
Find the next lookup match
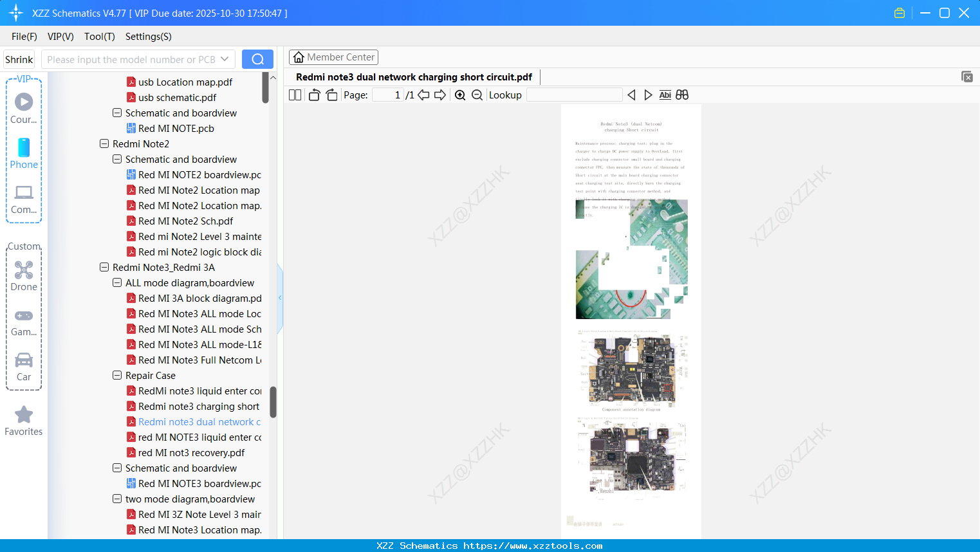pyautogui.click(x=648, y=95)
